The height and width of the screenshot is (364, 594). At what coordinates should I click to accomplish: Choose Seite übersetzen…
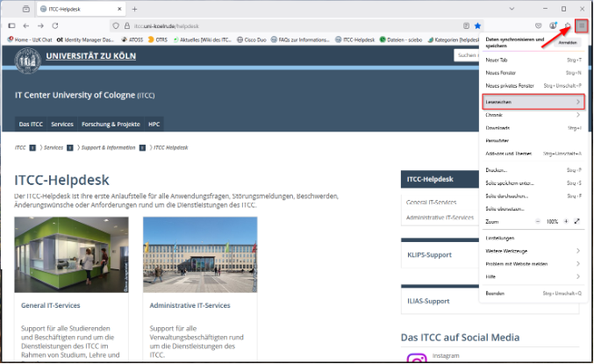click(533, 209)
